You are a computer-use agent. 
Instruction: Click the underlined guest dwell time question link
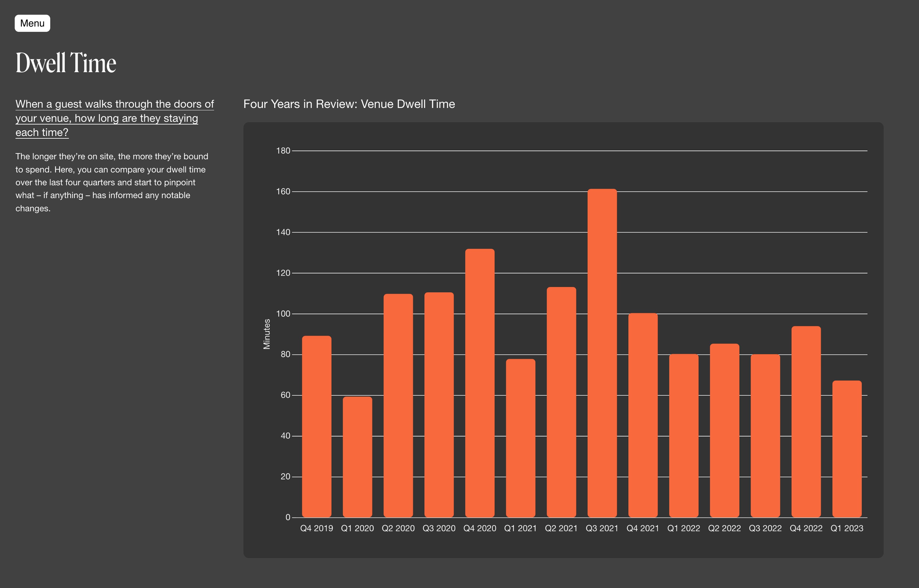point(114,118)
